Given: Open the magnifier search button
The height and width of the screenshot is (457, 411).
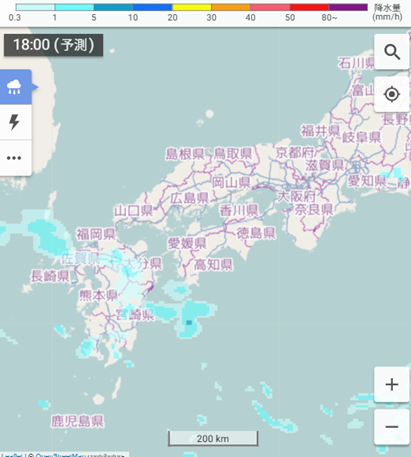Looking at the screenshot, I should click(x=392, y=52).
